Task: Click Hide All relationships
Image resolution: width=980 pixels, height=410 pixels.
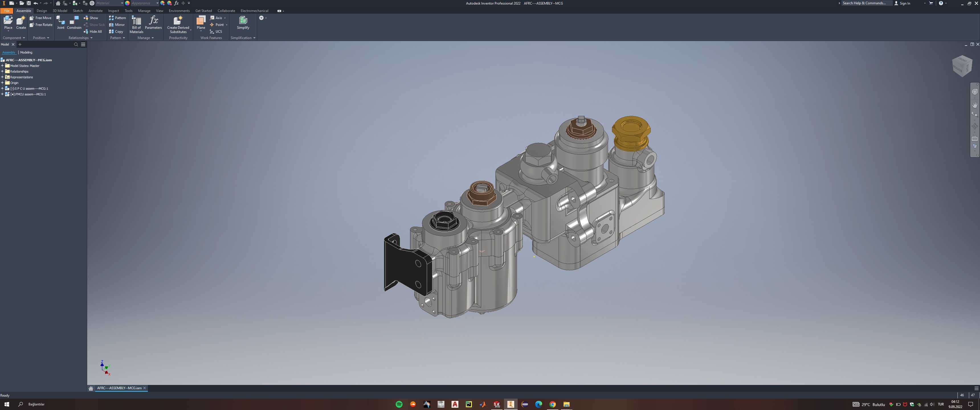Action: [x=93, y=32]
